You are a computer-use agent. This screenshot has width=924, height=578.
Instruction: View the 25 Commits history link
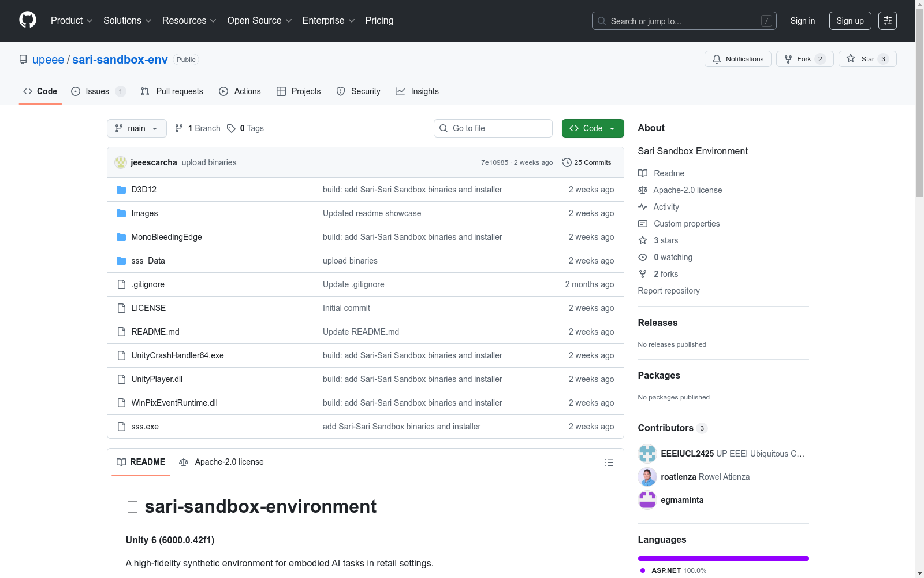pyautogui.click(x=587, y=162)
